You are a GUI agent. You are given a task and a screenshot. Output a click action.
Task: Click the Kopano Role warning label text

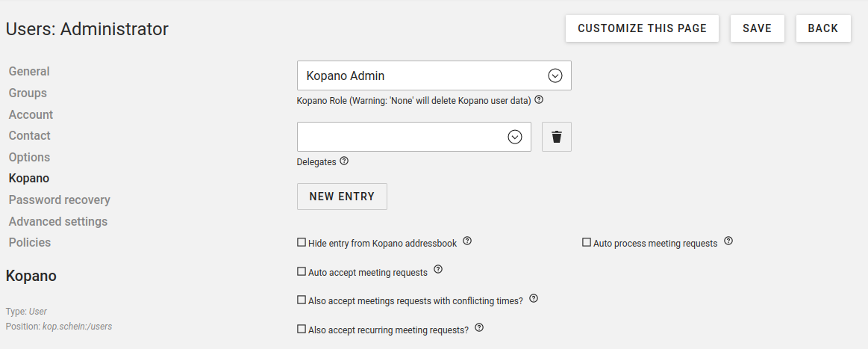[x=414, y=102]
